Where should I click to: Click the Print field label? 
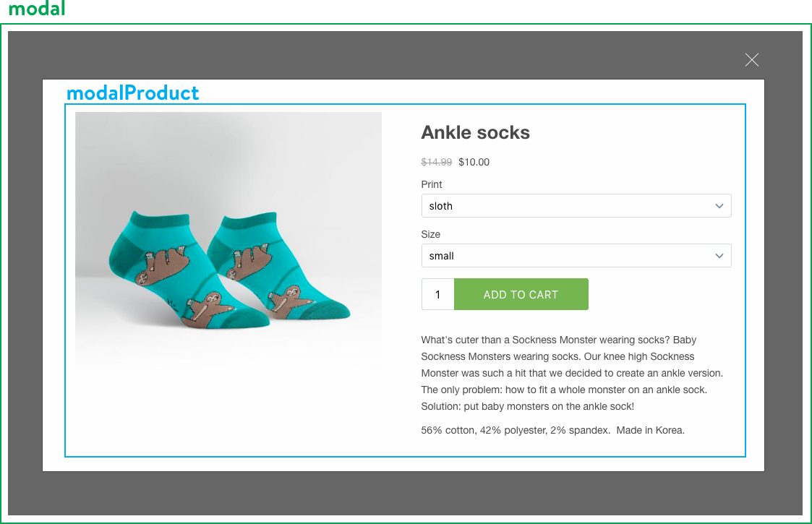[x=432, y=184]
